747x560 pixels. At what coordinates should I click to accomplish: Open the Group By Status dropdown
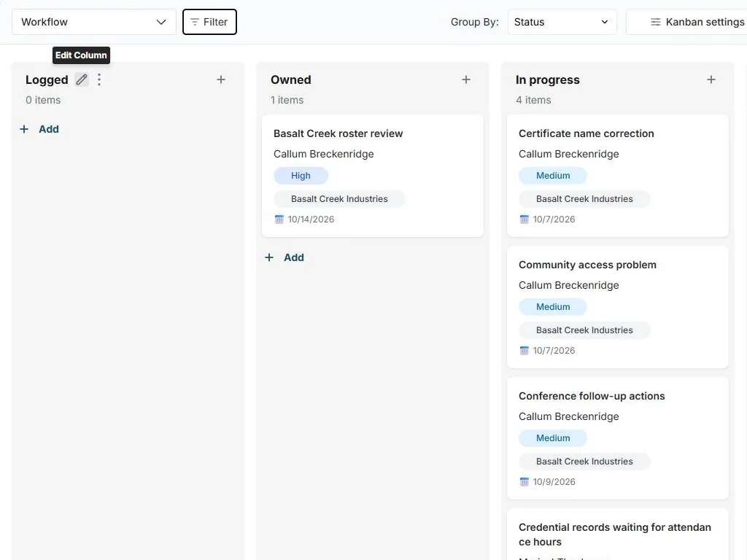pos(562,22)
